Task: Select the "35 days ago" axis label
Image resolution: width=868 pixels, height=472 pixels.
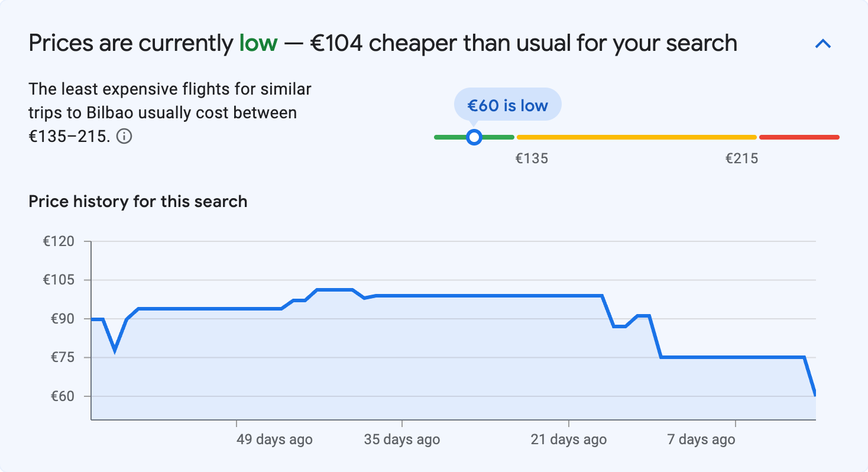Action: click(x=401, y=439)
